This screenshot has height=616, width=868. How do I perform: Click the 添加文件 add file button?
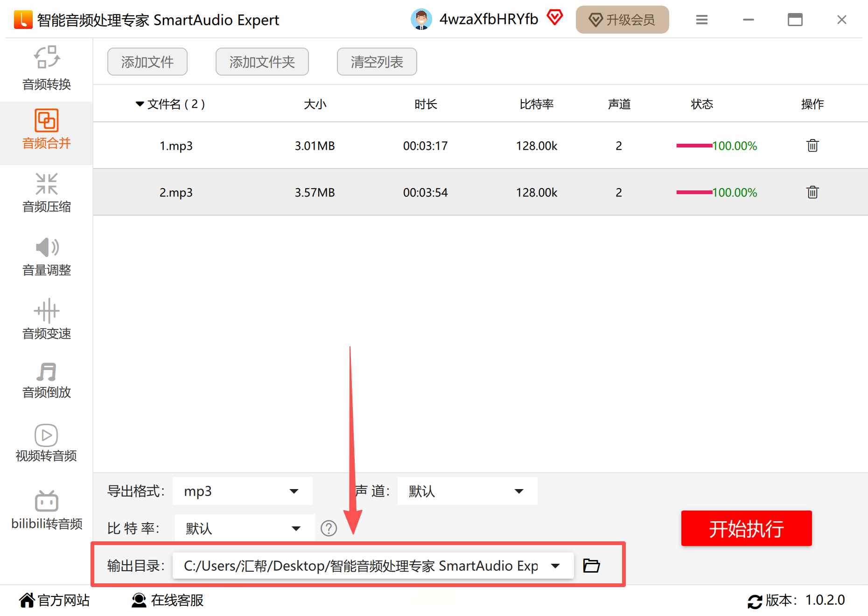[147, 62]
